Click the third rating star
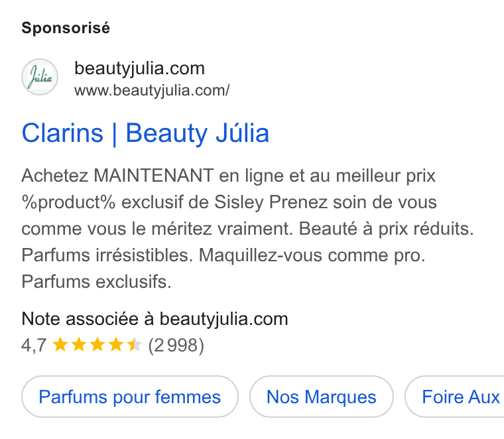The image size is (504, 439). [97, 345]
